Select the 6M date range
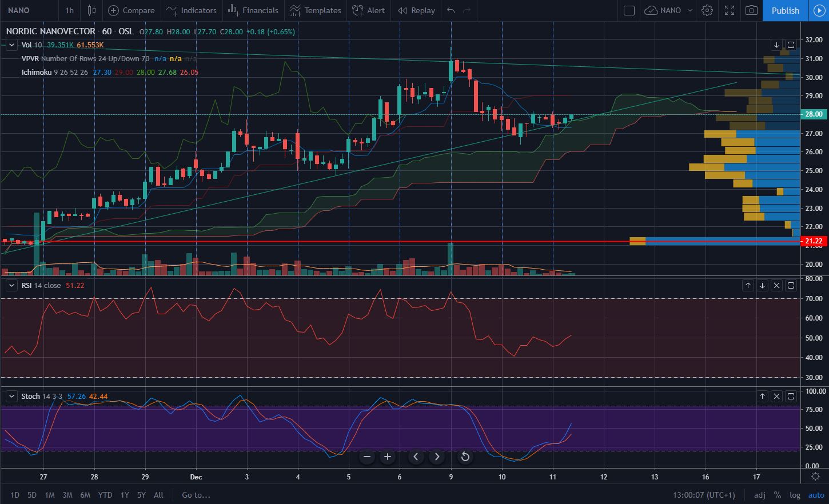The height and width of the screenshot is (504, 829). (x=85, y=495)
